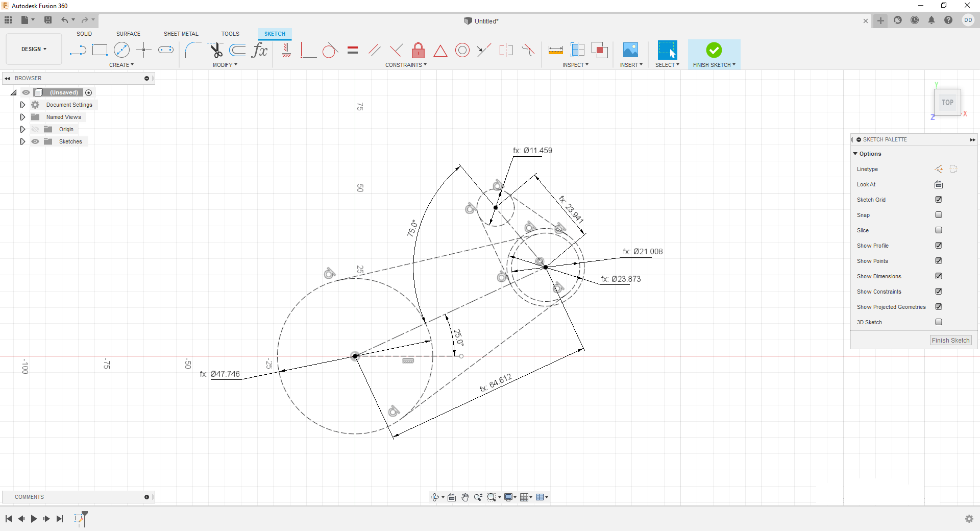Activate the Trim tool with scissors icon

[x=216, y=50]
